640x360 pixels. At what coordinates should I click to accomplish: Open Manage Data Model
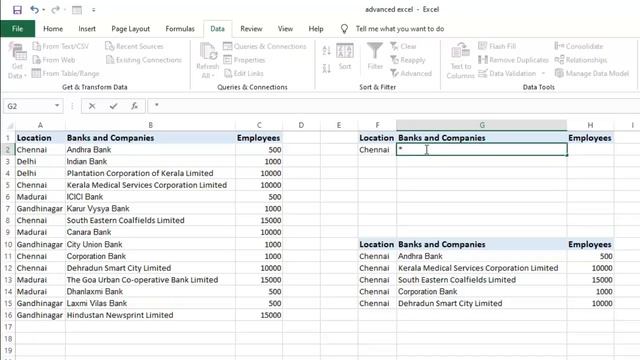[x=592, y=73]
